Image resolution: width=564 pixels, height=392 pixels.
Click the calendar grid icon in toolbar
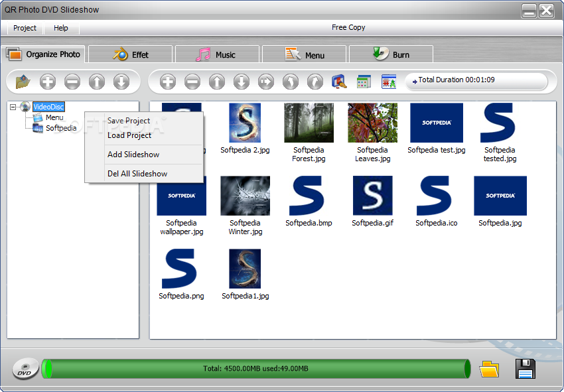(364, 82)
